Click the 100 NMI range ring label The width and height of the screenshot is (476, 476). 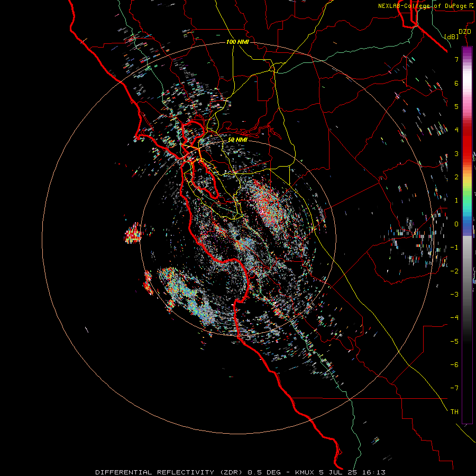pos(237,42)
